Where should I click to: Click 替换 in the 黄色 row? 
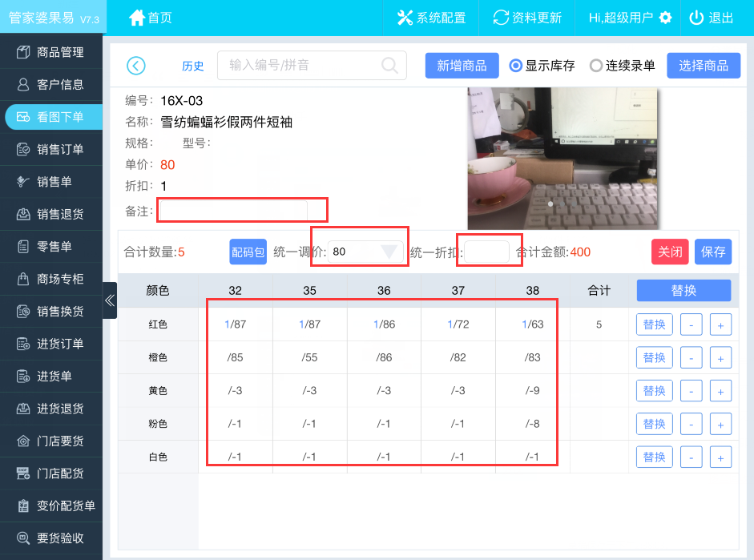coord(655,391)
